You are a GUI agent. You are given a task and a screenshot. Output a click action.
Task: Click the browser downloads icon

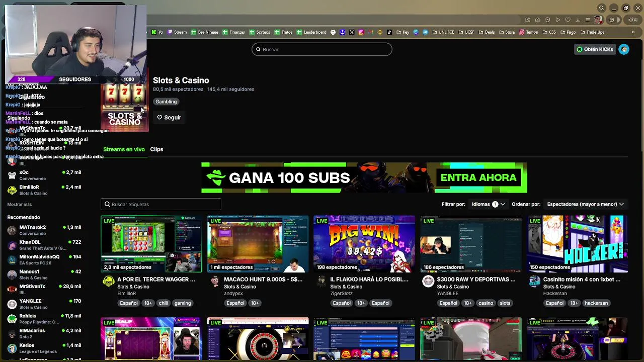pos(578,20)
